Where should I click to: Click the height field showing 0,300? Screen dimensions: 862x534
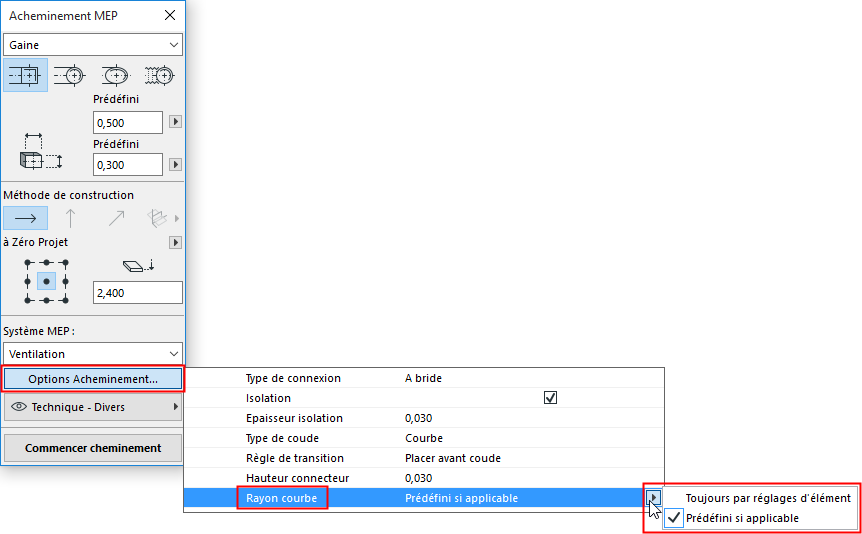(128, 164)
